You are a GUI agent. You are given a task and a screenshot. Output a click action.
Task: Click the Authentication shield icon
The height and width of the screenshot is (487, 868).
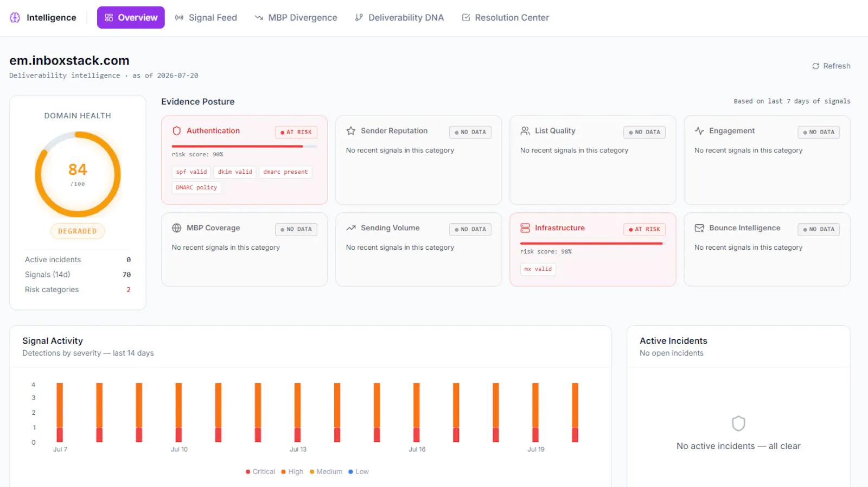[176, 131]
